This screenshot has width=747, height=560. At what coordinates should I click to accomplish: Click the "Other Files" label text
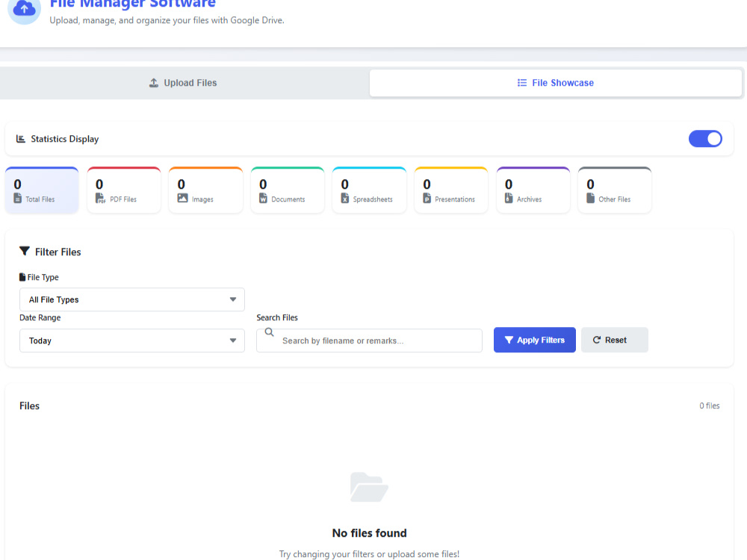coord(615,199)
